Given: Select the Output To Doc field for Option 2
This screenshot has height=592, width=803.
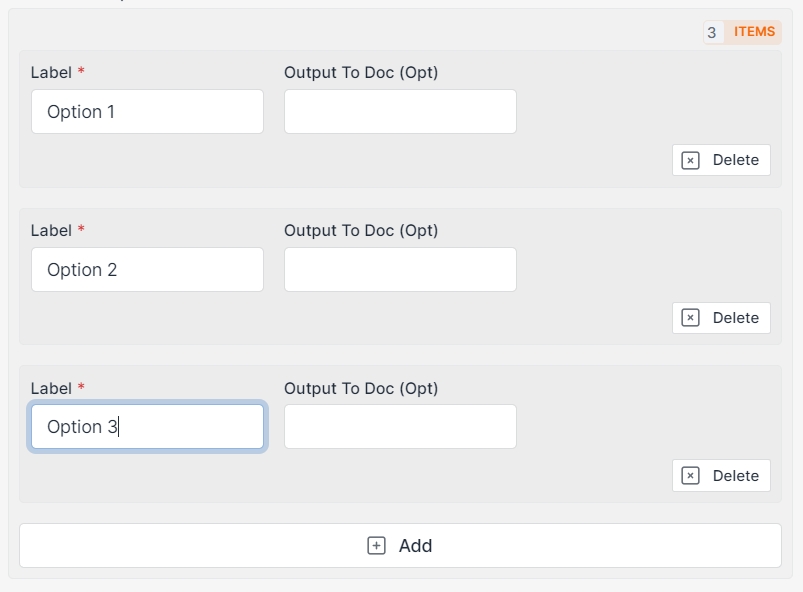Looking at the screenshot, I should pos(400,270).
